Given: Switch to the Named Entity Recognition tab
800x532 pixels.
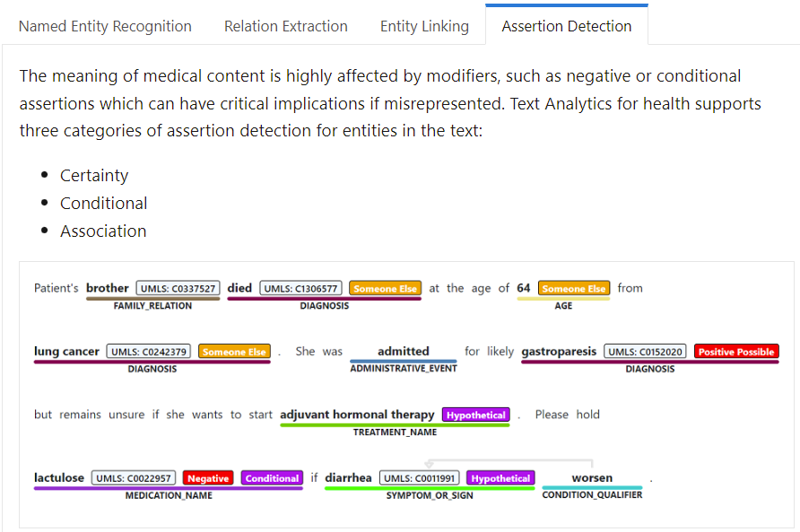Looking at the screenshot, I should click(x=105, y=26).
